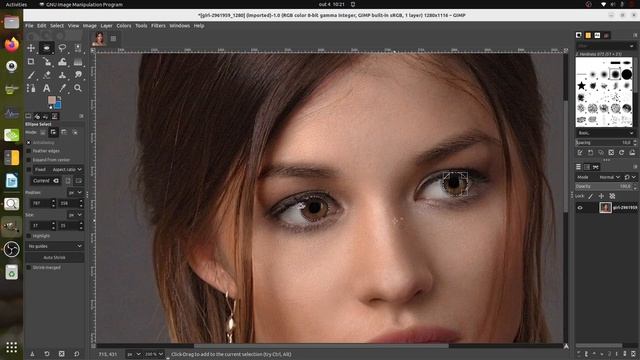Viewport: 640px width, 360px height.
Task: Choose landscape orientation button
Action: pyautogui.click(x=78, y=181)
